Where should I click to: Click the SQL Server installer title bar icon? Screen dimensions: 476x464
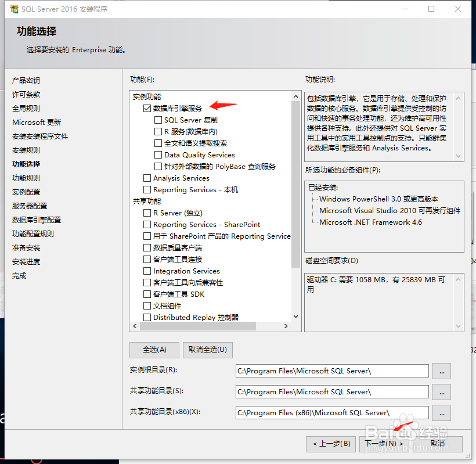tap(14, 9)
